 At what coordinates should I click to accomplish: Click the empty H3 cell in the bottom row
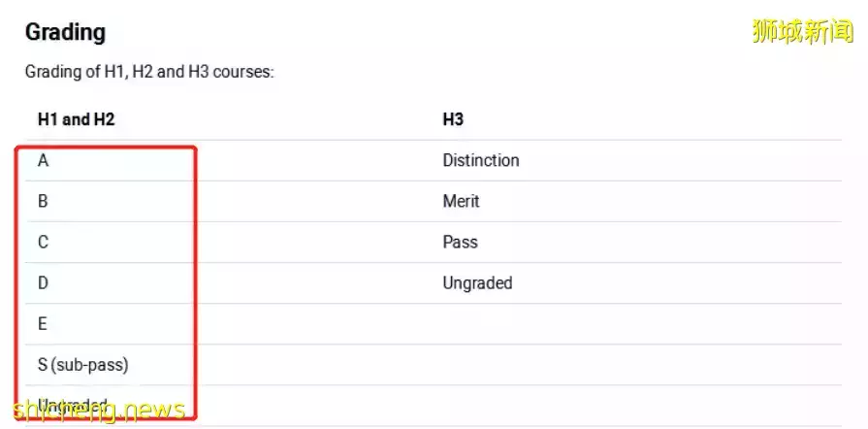coord(640,406)
